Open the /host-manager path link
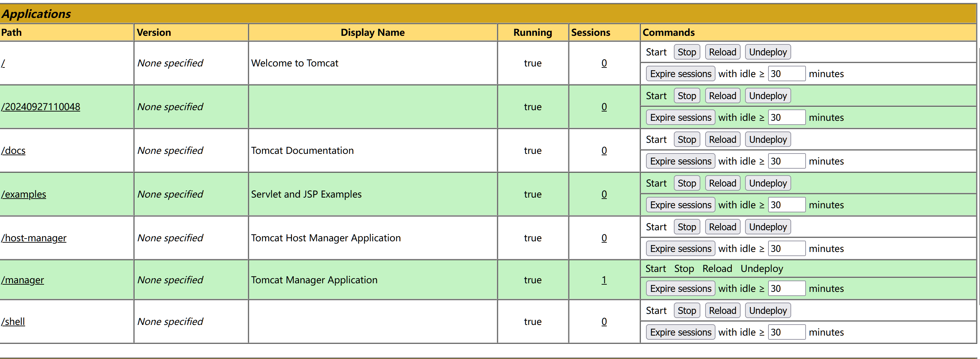 click(34, 238)
